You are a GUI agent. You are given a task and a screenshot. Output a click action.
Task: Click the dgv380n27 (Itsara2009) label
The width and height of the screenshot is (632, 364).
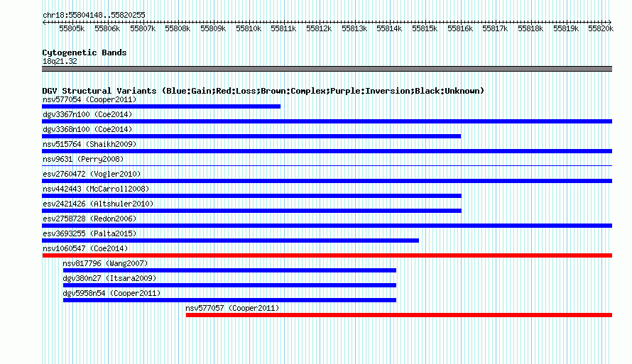pyautogui.click(x=109, y=278)
